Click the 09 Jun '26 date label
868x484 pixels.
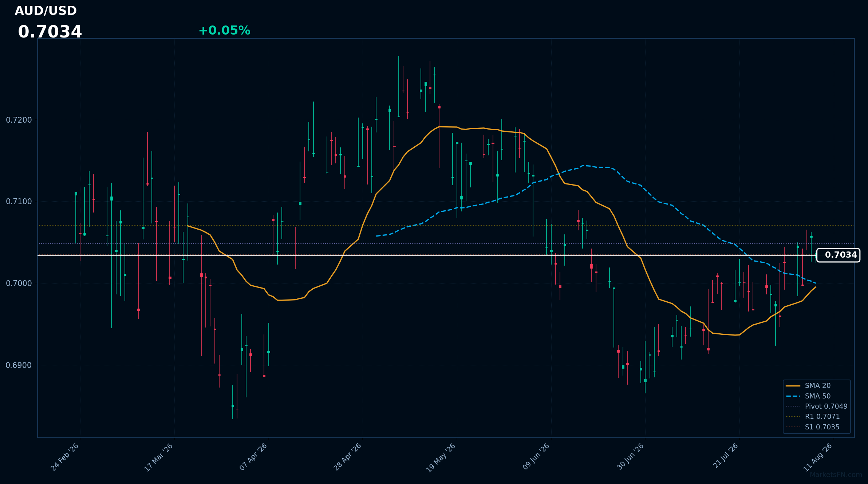coord(536,457)
